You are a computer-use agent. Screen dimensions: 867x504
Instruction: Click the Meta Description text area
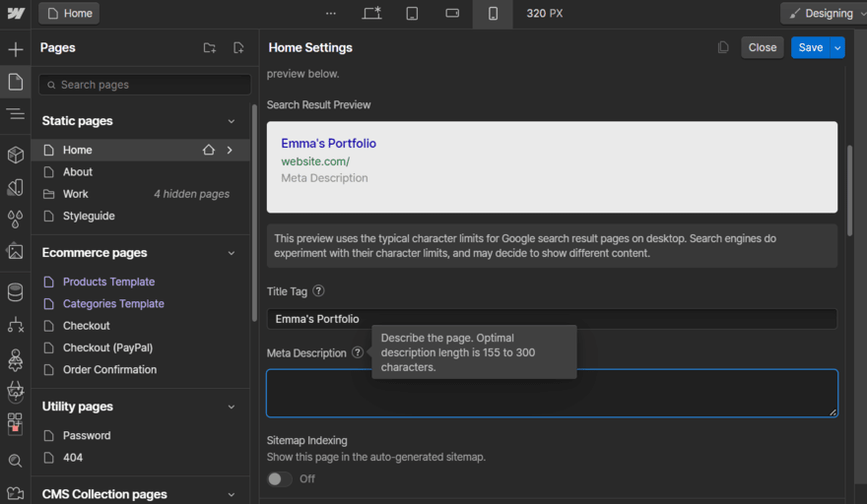552,393
